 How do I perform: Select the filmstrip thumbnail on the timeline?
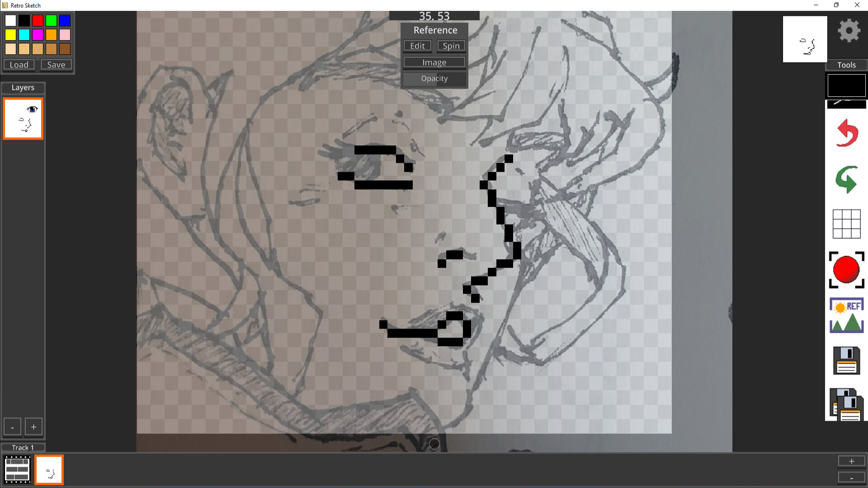coord(17,469)
